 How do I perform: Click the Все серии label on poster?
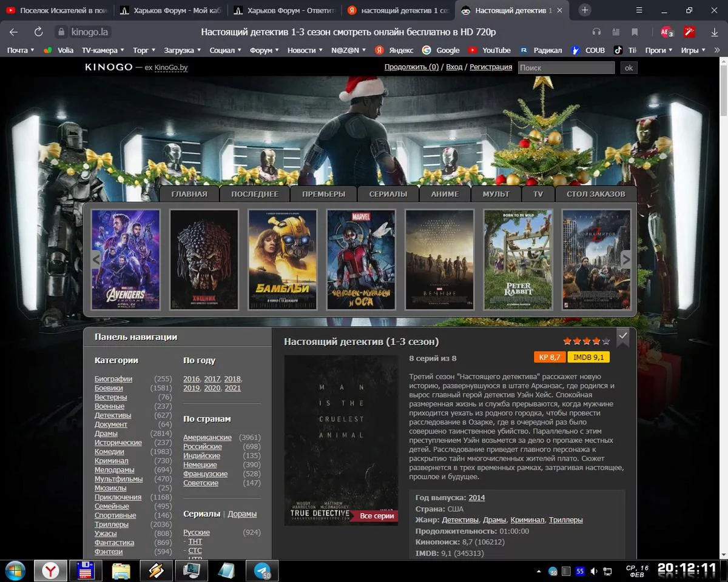click(377, 516)
